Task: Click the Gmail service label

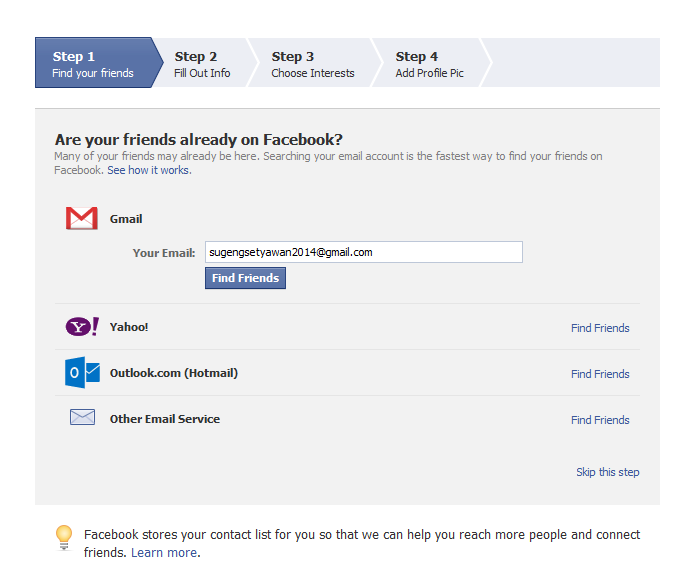Action: [x=126, y=219]
